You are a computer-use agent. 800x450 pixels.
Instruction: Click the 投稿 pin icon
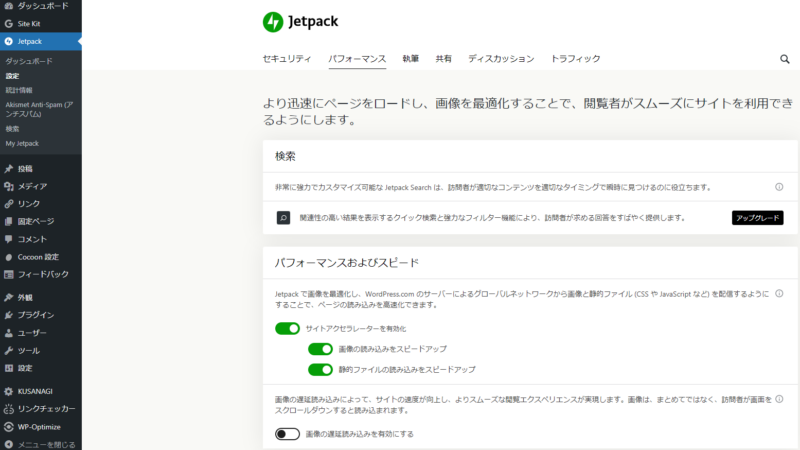pos(9,168)
